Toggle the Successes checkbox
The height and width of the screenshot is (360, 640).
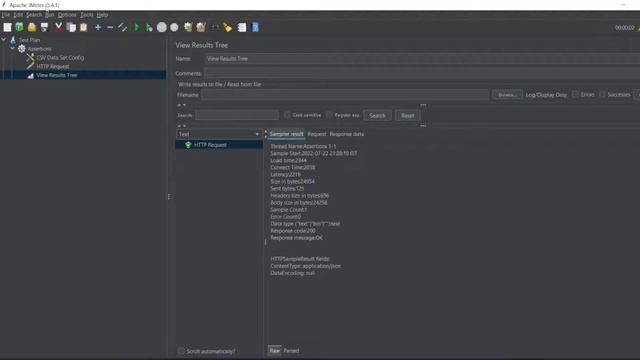click(x=602, y=94)
